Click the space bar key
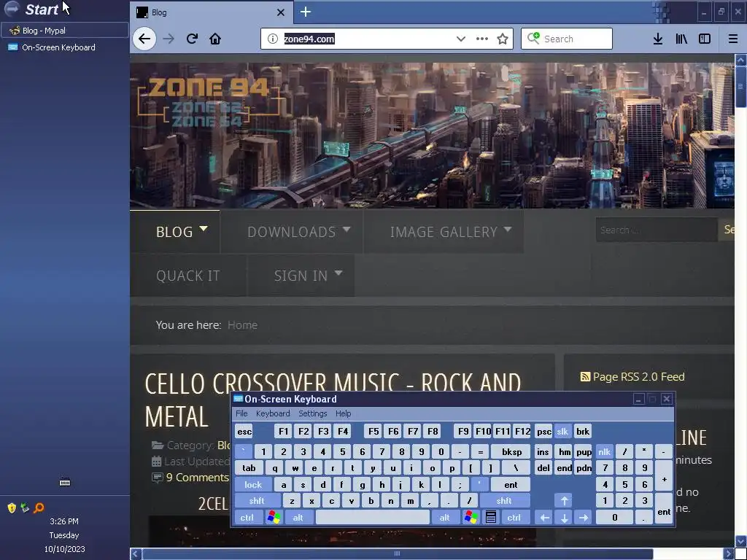The image size is (747, 560). (x=373, y=518)
